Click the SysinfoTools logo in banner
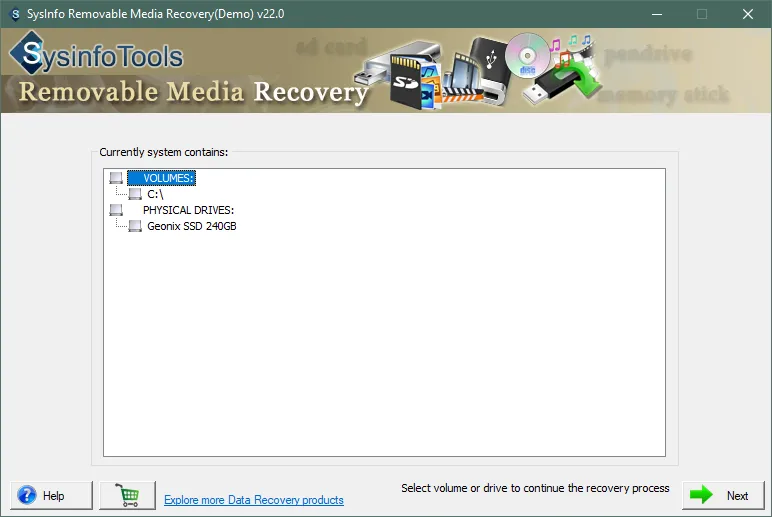 pyautogui.click(x=96, y=55)
